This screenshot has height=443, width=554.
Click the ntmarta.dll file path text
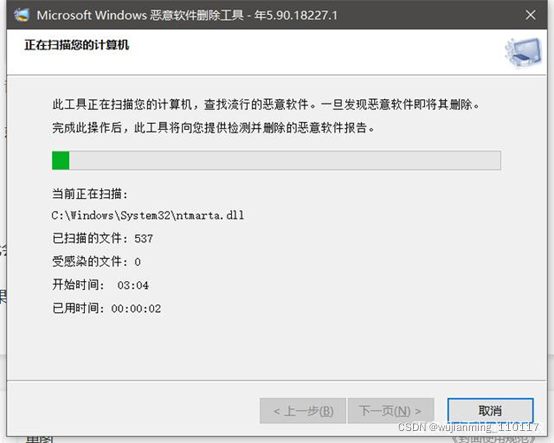[x=148, y=215]
